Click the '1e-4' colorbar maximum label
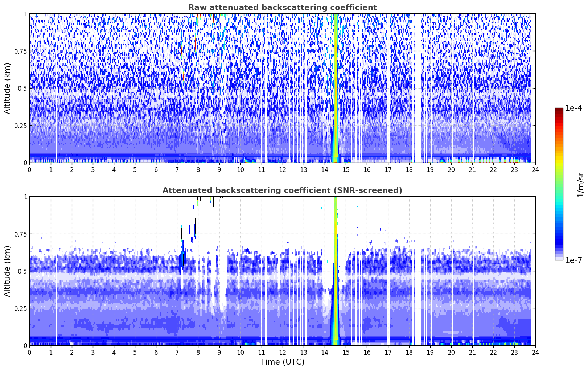The image size is (588, 370). point(573,108)
